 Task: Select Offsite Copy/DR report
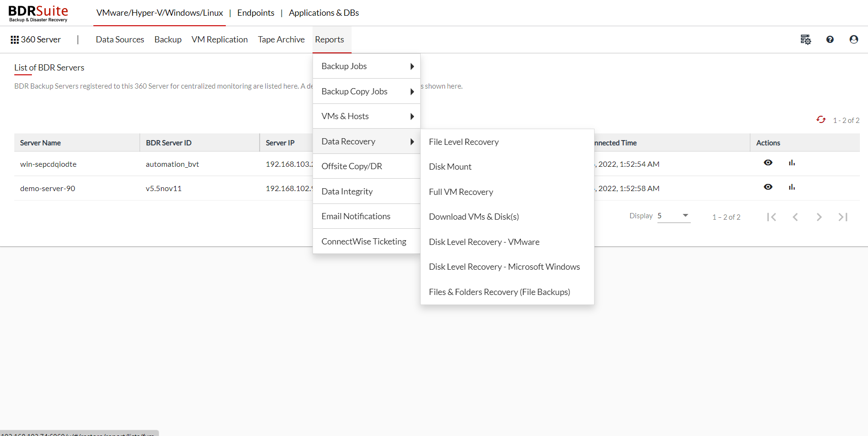tap(366, 166)
